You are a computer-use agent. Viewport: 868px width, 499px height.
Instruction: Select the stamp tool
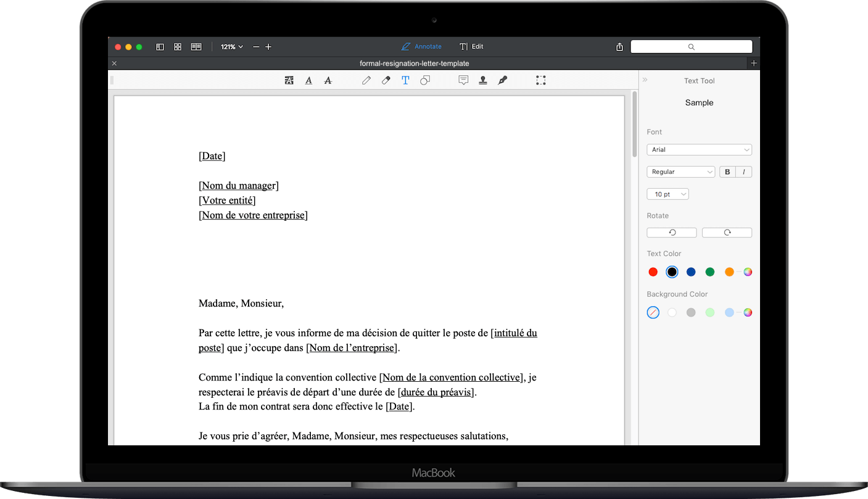pos(483,80)
